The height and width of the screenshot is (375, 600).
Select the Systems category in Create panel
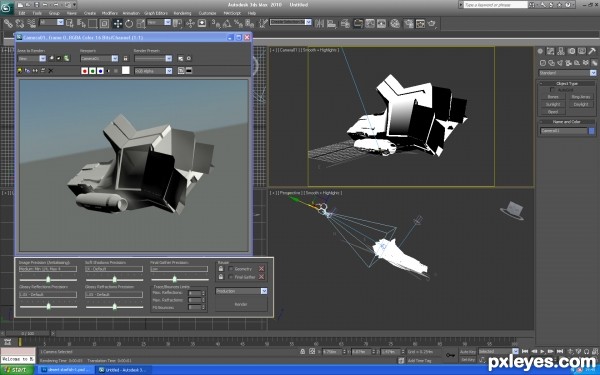tap(594, 63)
